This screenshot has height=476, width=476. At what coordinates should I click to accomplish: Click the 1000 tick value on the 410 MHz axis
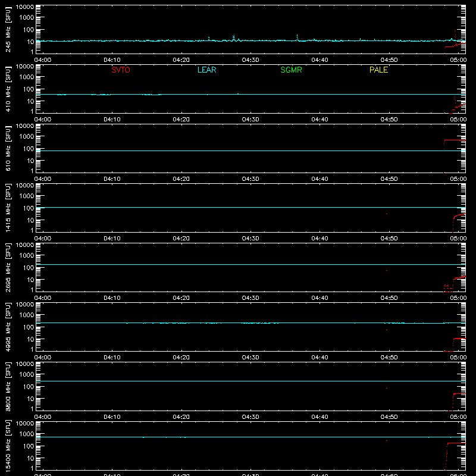(27, 77)
